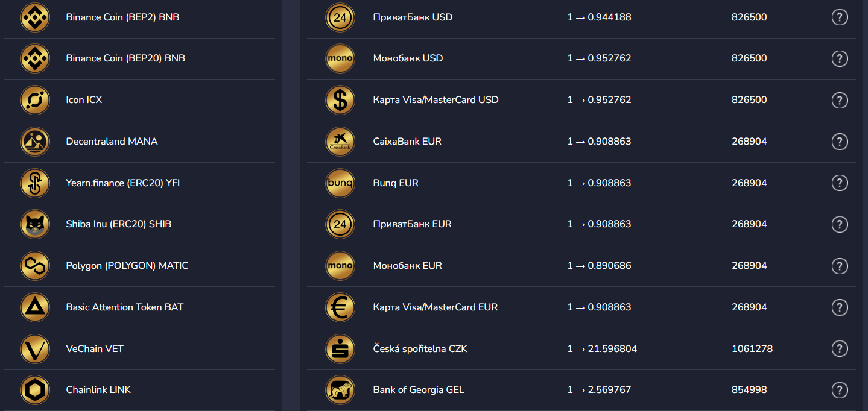The height and width of the screenshot is (411, 868).
Task: Click the Bank of Georgia GEL icon
Action: (340, 390)
